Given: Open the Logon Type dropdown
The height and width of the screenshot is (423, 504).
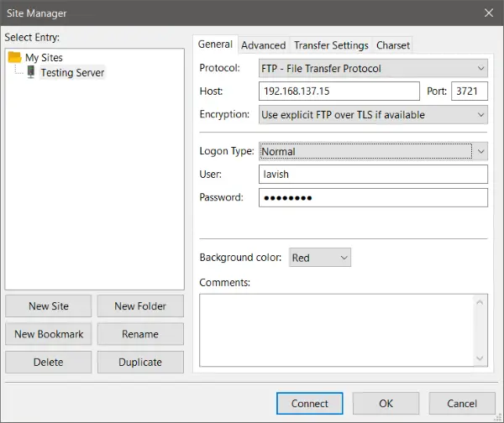Looking at the screenshot, I should click(x=373, y=151).
